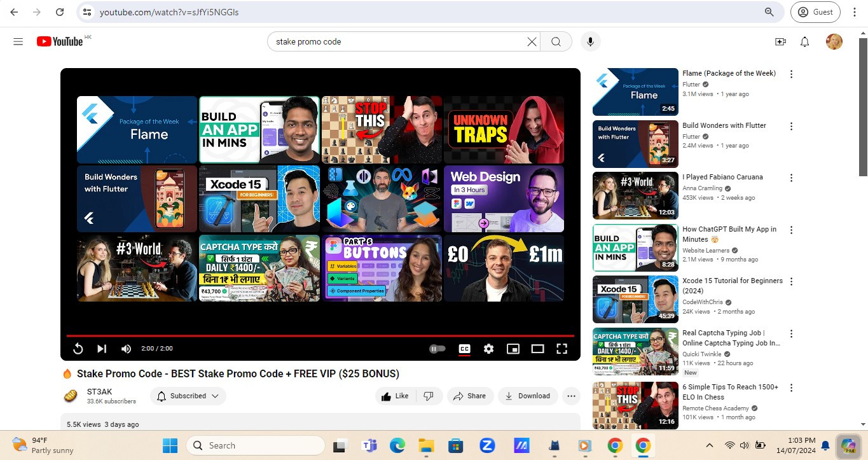
Task: Open the YouTube notifications bell
Action: click(x=804, y=42)
